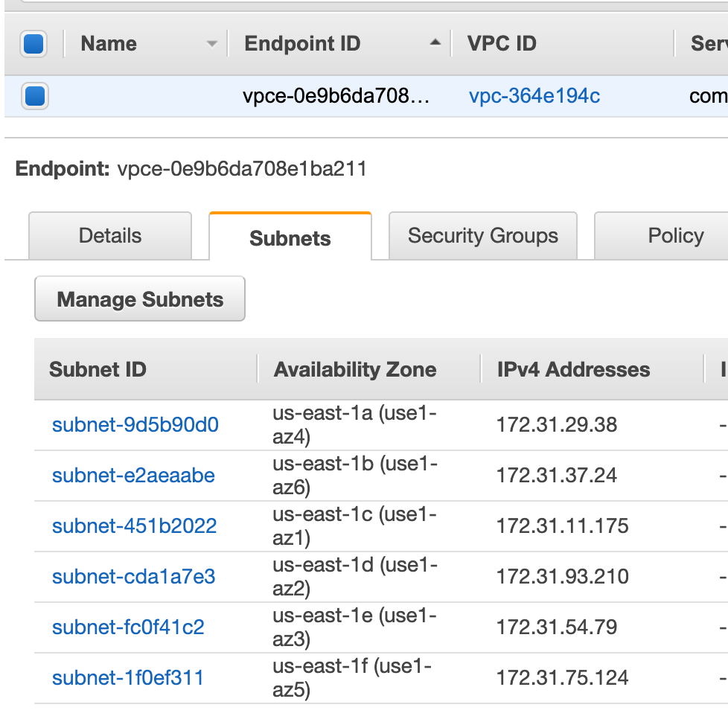Screen dimensions: 728x719
Task: Select the us-east-1e (use1-az3) cell
Action: point(355,627)
